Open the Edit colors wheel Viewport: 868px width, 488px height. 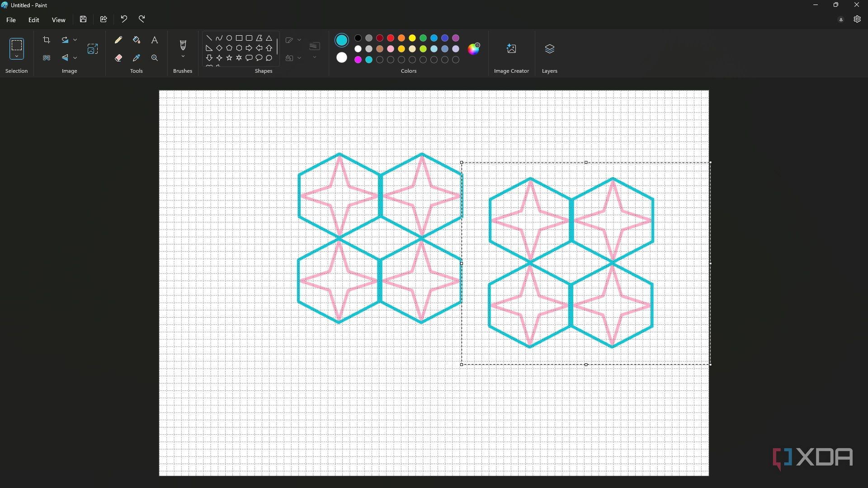coord(473,49)
